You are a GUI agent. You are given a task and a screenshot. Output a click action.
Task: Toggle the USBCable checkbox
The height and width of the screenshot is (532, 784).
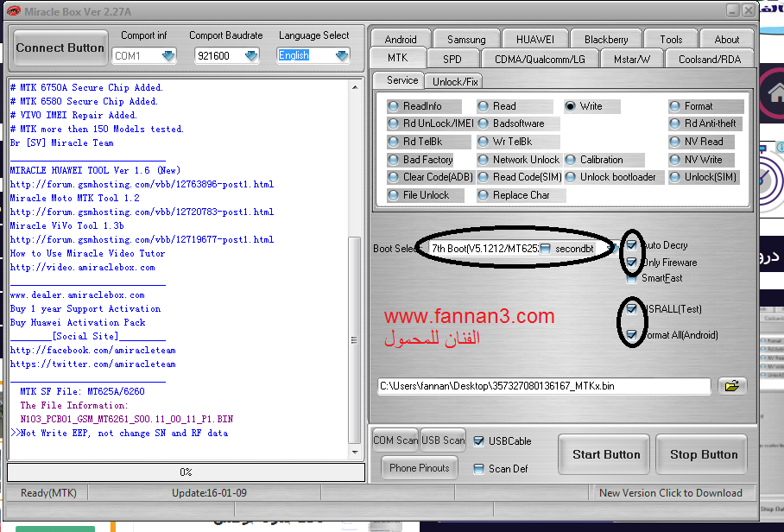[x=478, y=441]
